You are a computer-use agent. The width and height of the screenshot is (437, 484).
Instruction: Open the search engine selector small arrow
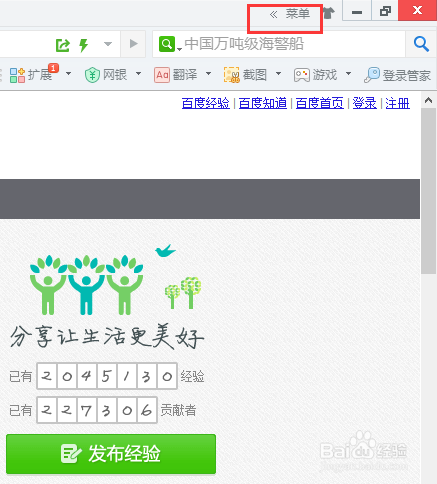(179, 50)
